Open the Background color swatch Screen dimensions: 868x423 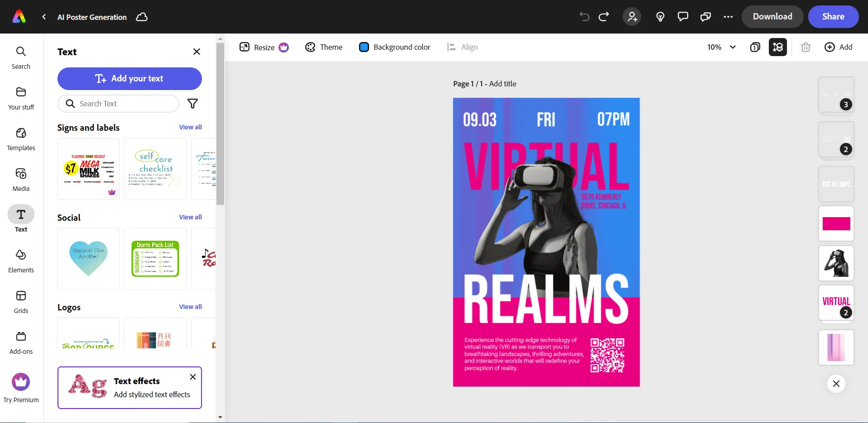click(x=364, y=47)
